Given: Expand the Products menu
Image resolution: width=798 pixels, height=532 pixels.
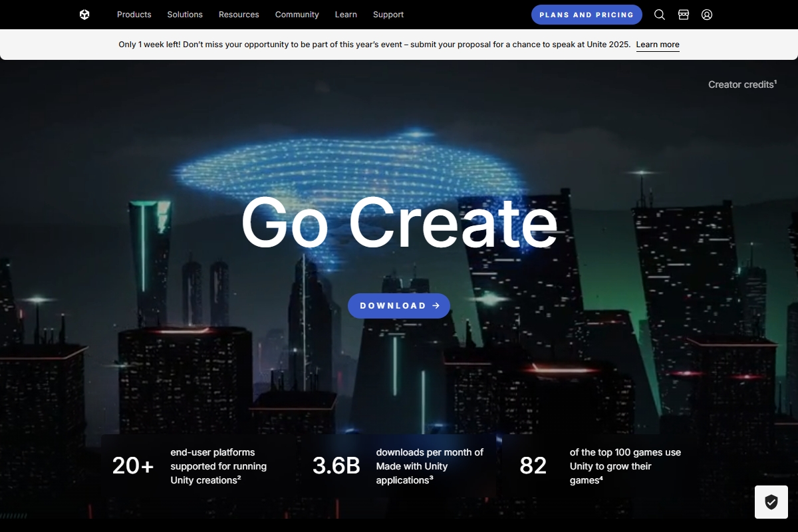Looking at the screenshot, I should point(134,15).
